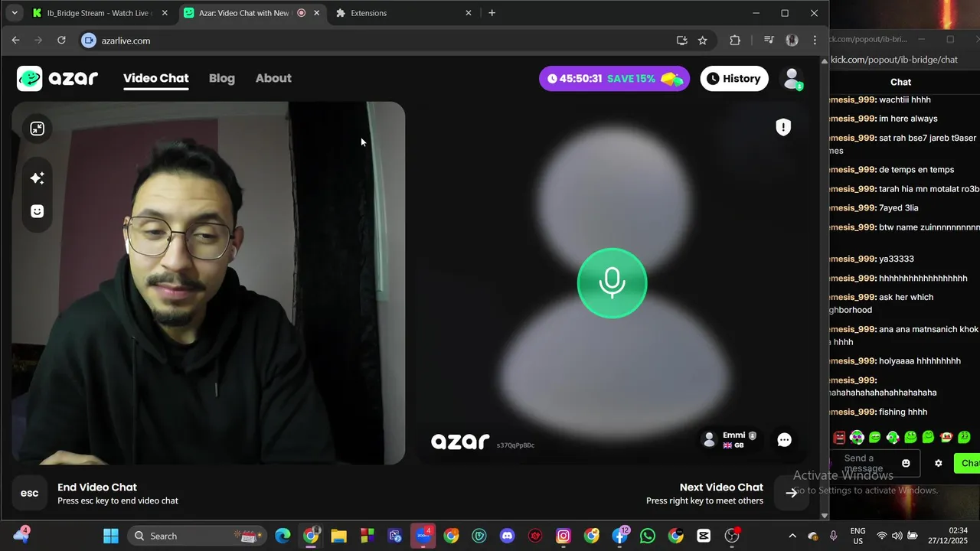This screenshot has height=551, width=980.
Task: Reload the azarlive.com page
Action: [61, 41]
